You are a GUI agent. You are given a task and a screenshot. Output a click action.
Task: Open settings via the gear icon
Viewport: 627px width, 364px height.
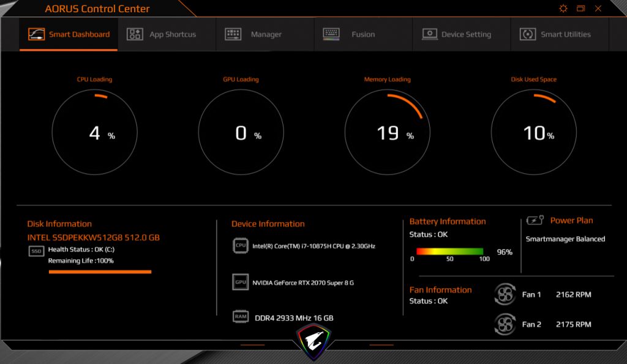[563, 9]
